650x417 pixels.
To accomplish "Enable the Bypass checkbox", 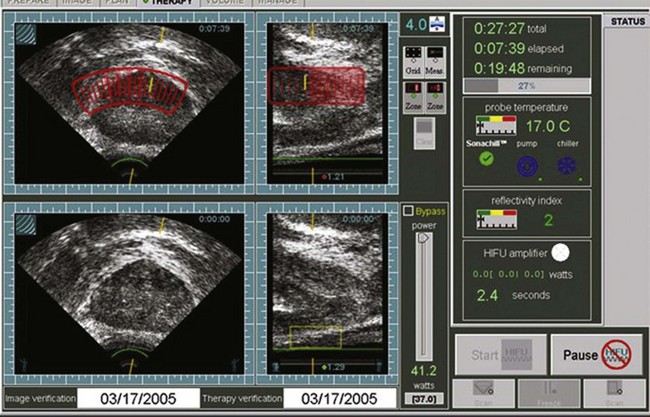I will (407, 211).
